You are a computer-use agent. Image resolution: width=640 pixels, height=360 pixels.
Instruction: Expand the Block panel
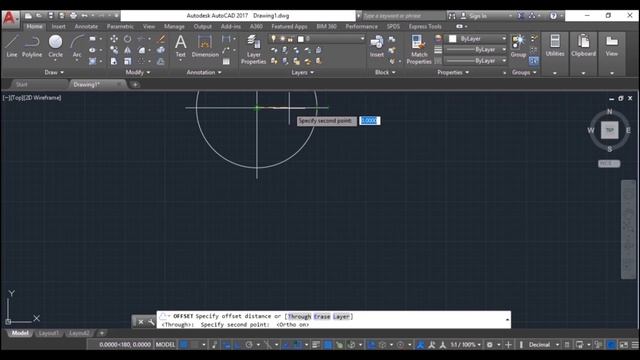pyautogui.click(x=385, y=72)
